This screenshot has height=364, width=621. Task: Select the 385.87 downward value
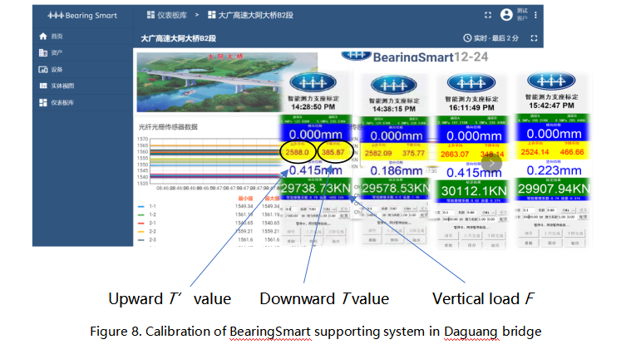(x=333, y=152)
